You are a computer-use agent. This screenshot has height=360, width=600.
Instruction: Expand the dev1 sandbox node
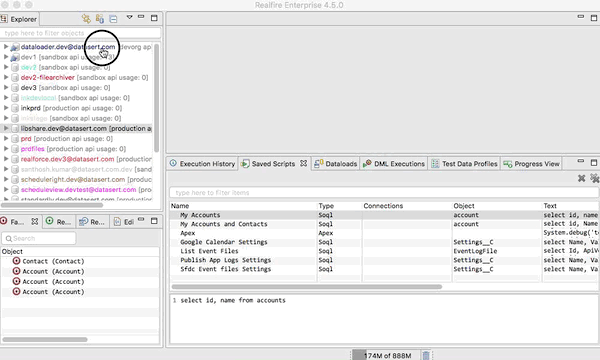click(x=6, y=57)
